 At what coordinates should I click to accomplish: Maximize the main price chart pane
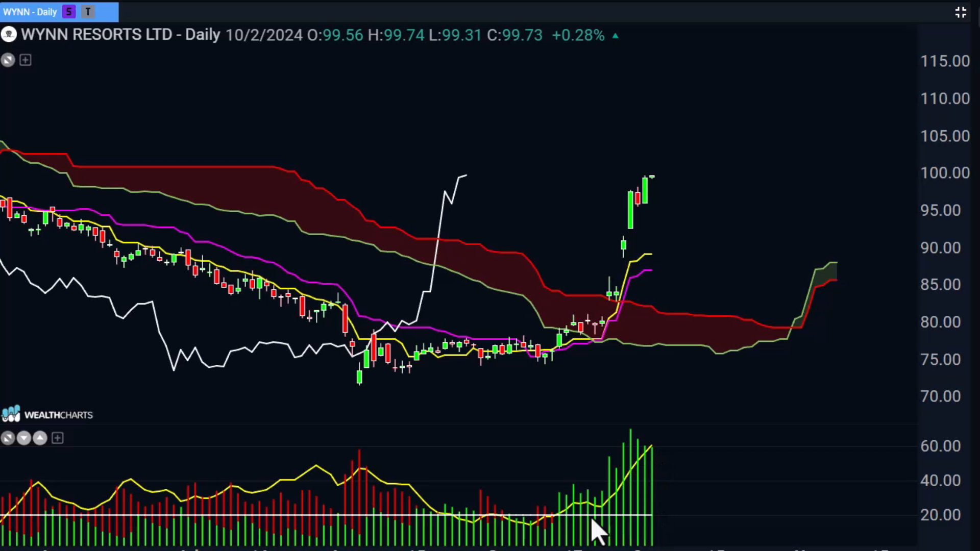point(8,60)
